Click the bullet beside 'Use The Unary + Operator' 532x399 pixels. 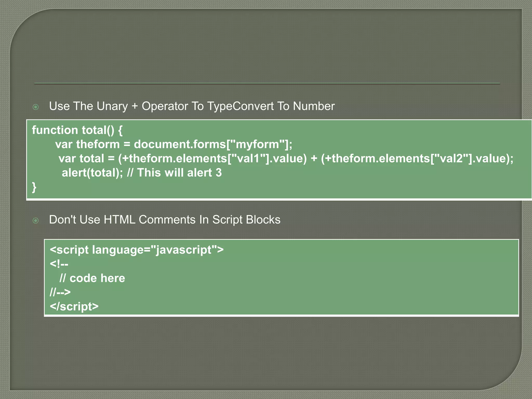pos(36,107)
